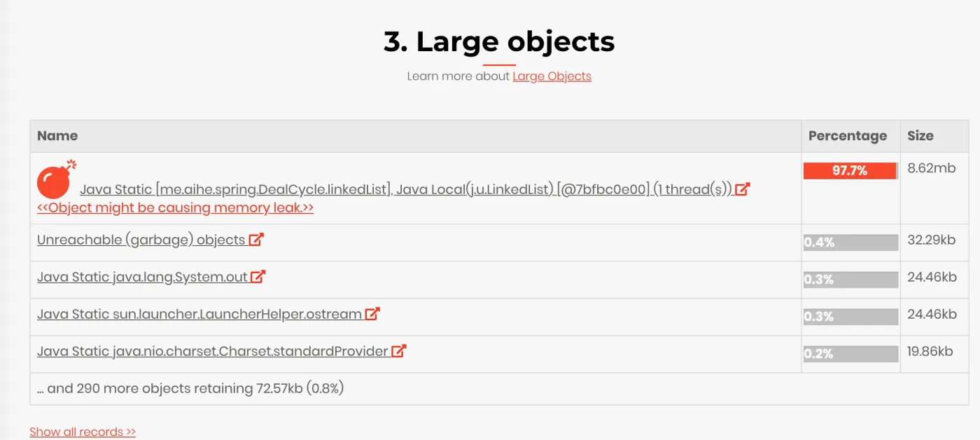Viewport: 980px width, 440px height.
Task: Click the Size column header
Action: tap(920, 136)
